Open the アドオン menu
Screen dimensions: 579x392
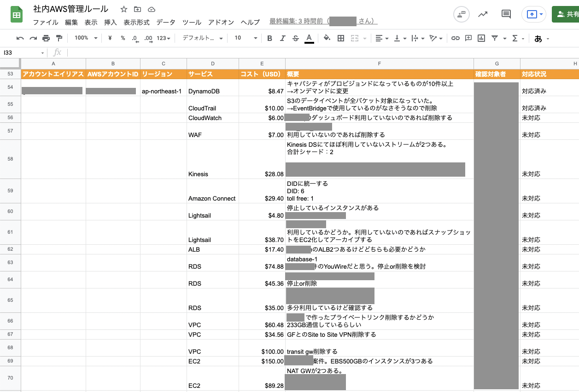click(221, 22)
